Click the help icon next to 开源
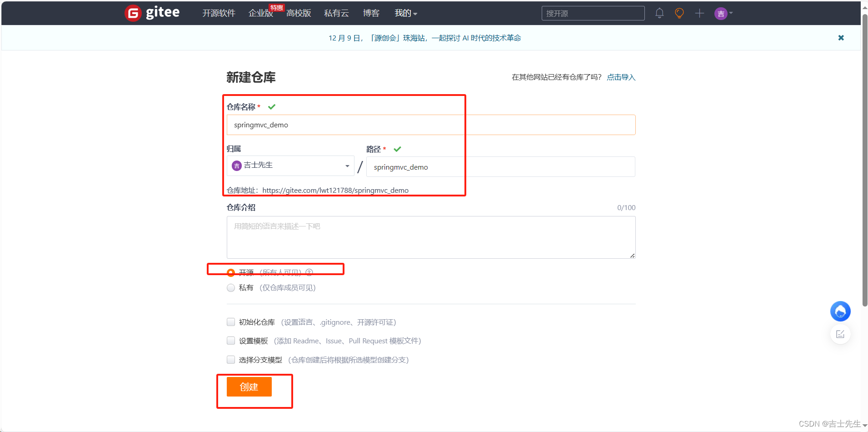Screen dimensions: 868x432 click(309, 272)
